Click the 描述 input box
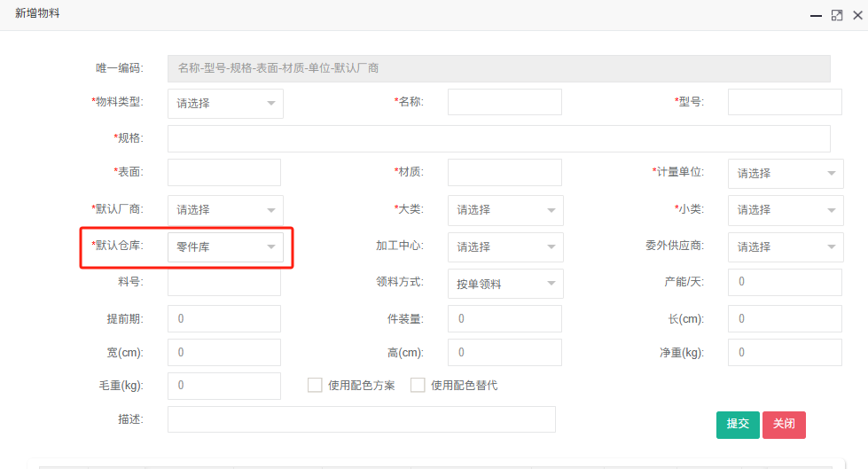 tap(361, 419)
